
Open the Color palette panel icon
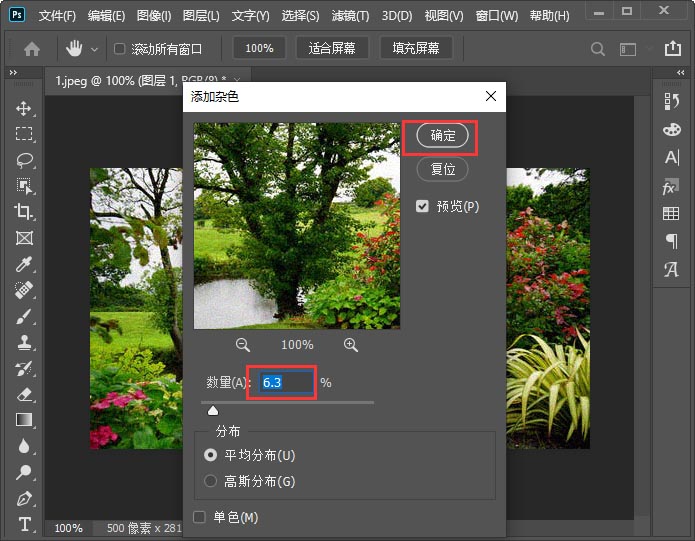pos(672,129)
